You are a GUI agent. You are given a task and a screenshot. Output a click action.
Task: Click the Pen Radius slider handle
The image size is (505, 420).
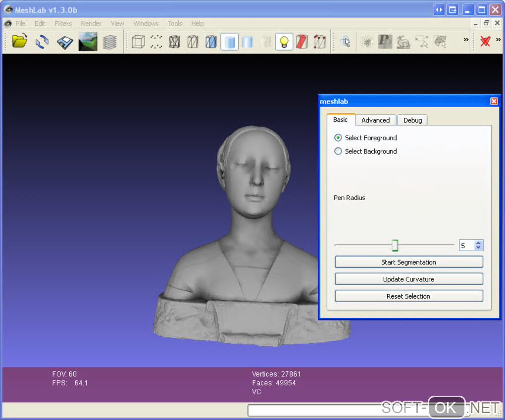tap(395, 245)
